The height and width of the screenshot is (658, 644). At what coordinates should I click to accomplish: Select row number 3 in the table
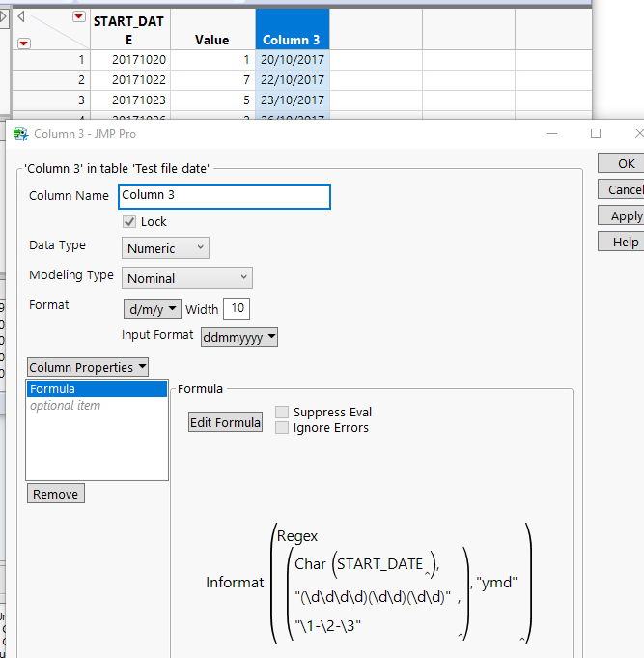51,100
